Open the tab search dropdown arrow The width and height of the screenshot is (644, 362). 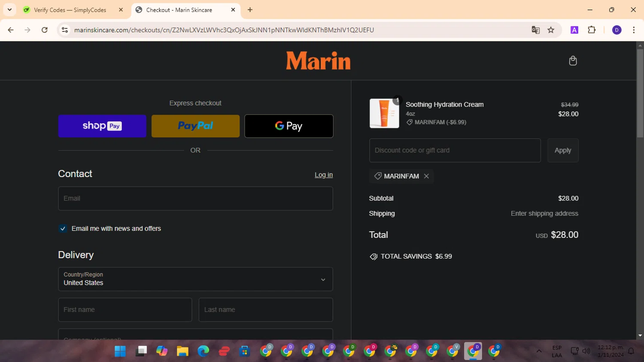(9, 10)
